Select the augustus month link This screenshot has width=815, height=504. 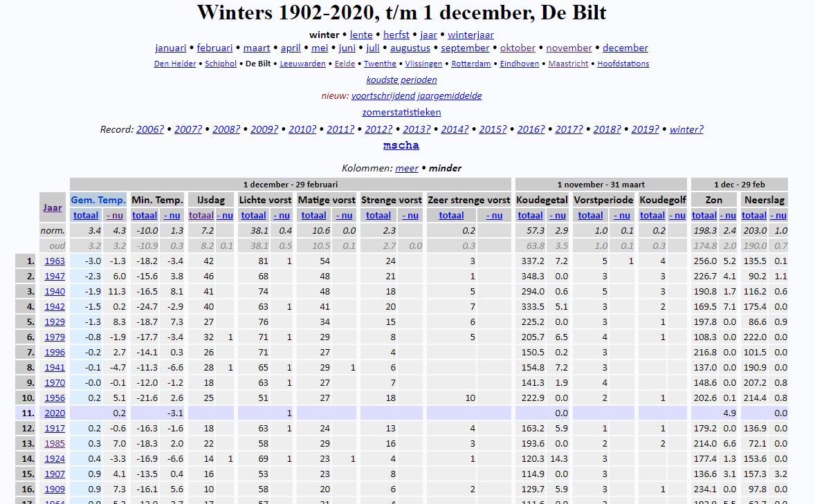(x=410, y=48)
